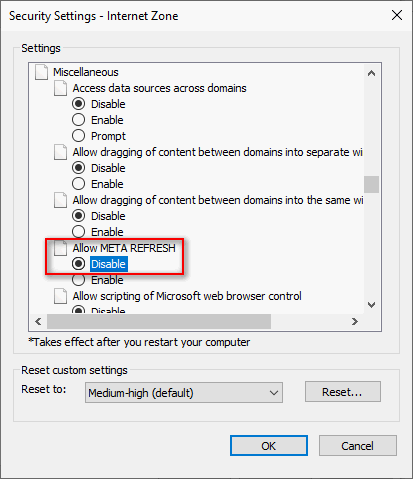Open the Reset to Medium-high dropdown
413x479 pixels.
[x=184, y=393]
